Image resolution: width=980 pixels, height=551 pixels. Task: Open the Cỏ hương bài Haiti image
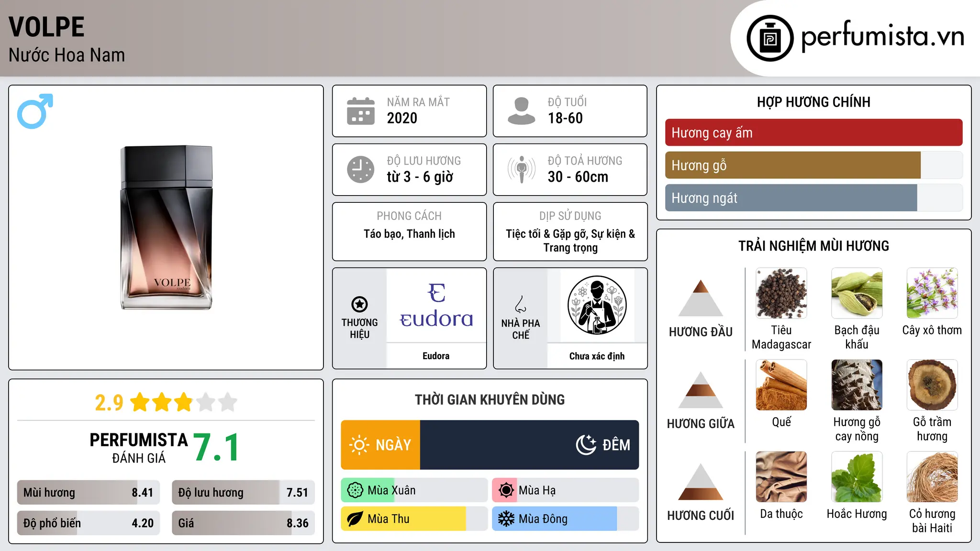pos(932,477)
